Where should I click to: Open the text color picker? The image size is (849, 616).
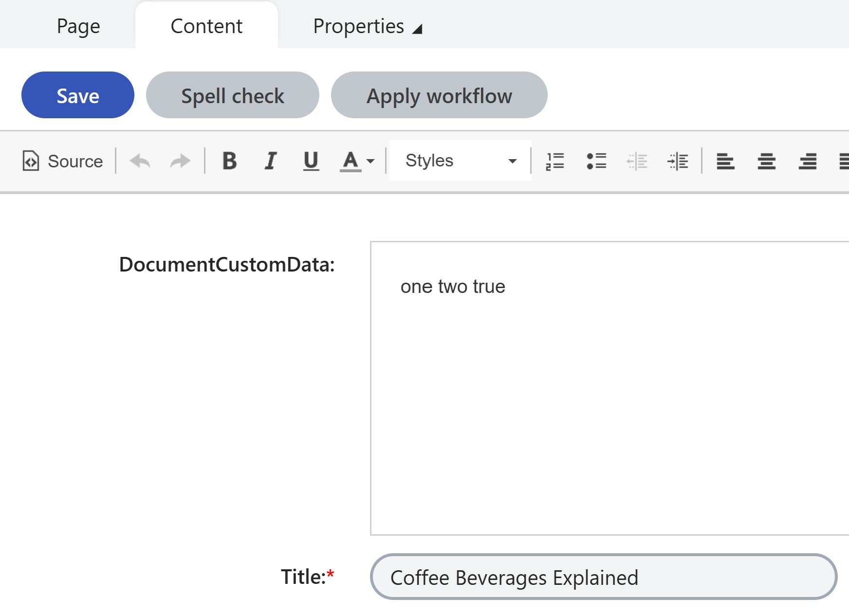pyautogui.click(x=357, y=161)
